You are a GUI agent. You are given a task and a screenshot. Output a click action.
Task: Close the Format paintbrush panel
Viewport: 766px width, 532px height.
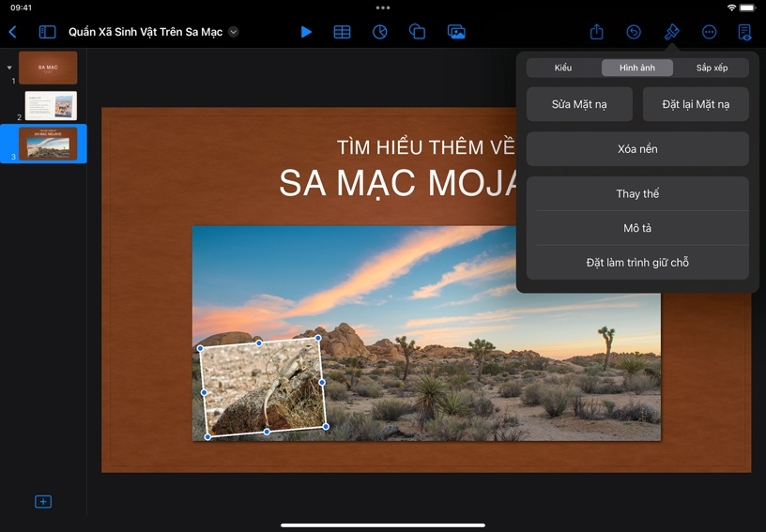point(671,32)
